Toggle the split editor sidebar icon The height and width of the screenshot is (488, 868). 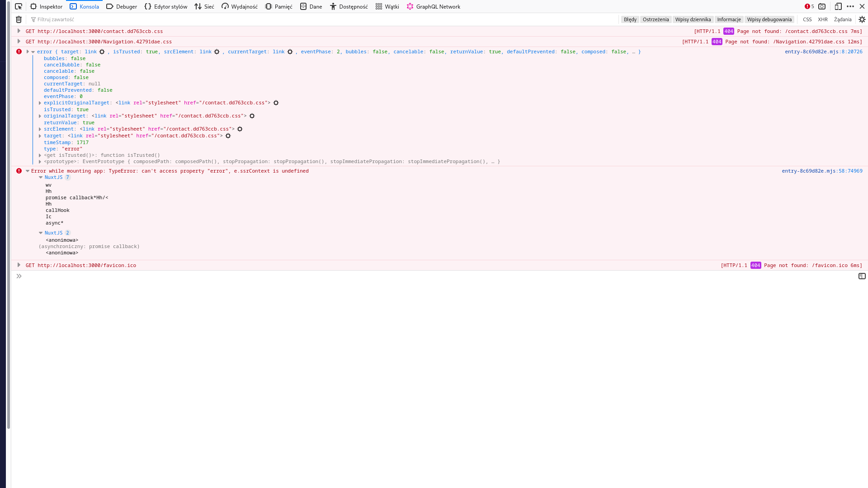862,276
